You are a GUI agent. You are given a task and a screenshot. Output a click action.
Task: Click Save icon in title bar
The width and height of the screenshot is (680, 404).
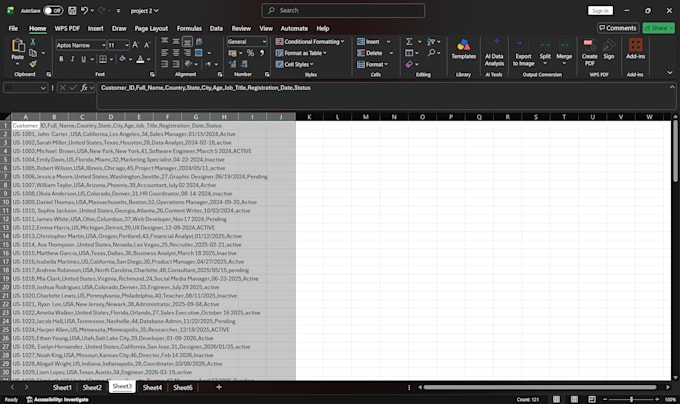[x=72, y=10]
